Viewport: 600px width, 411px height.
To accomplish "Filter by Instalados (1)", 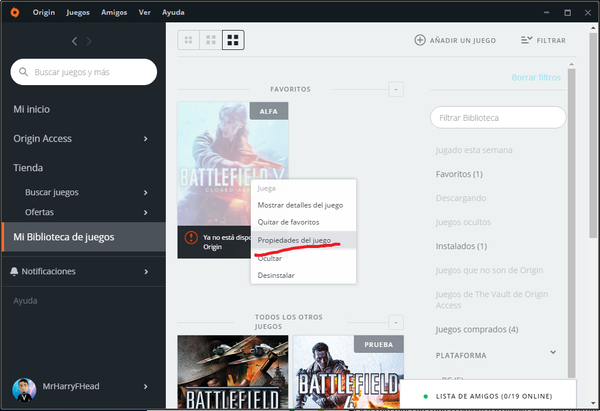I will tap(461, 246).
